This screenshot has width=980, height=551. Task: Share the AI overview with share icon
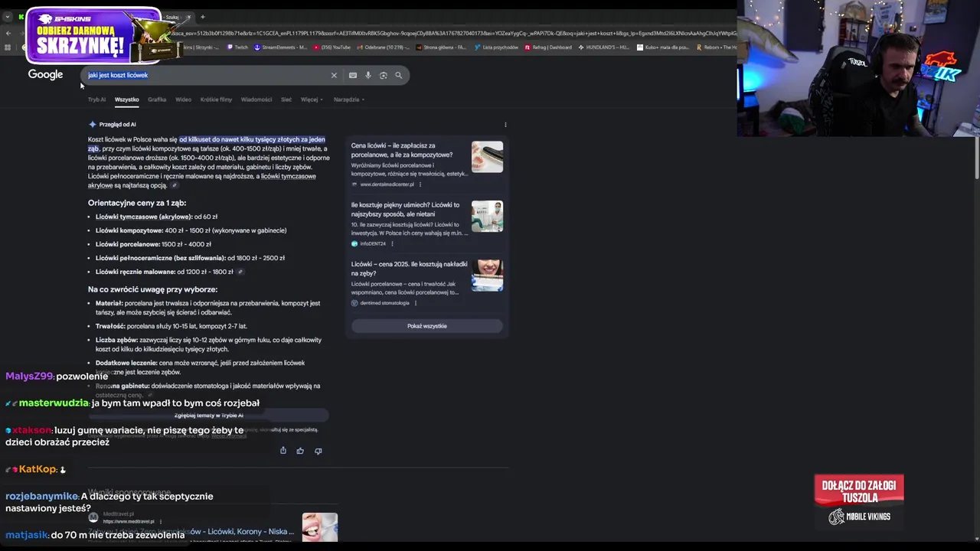click(x=283, y=451)
